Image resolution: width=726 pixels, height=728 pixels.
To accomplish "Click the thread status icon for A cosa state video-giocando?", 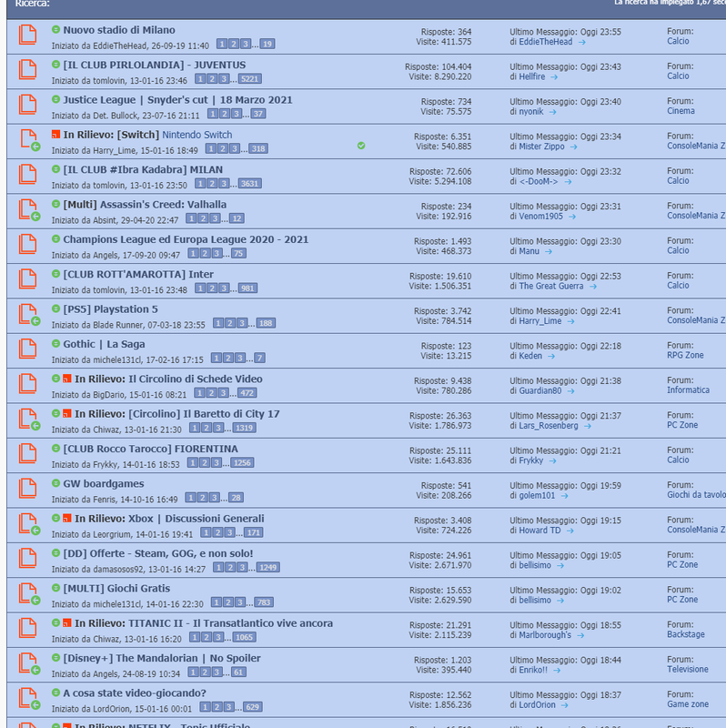I will [29, 699].
